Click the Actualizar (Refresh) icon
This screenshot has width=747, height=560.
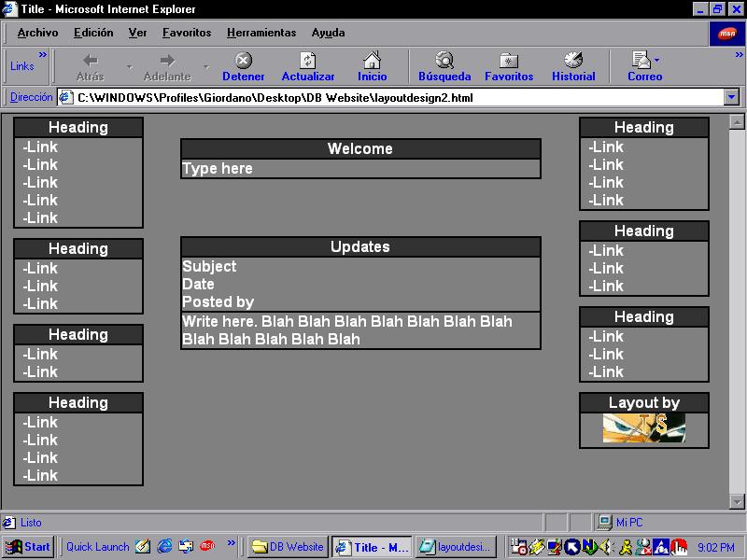point(307,62)
